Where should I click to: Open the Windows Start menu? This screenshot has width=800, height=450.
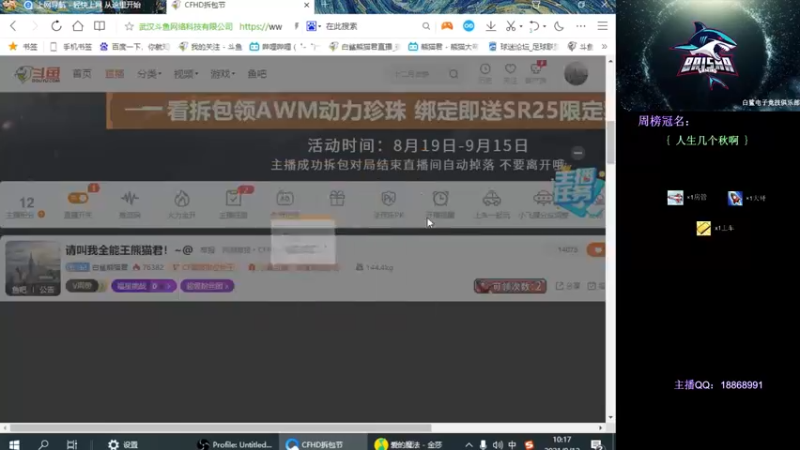[x=14, y=444]
